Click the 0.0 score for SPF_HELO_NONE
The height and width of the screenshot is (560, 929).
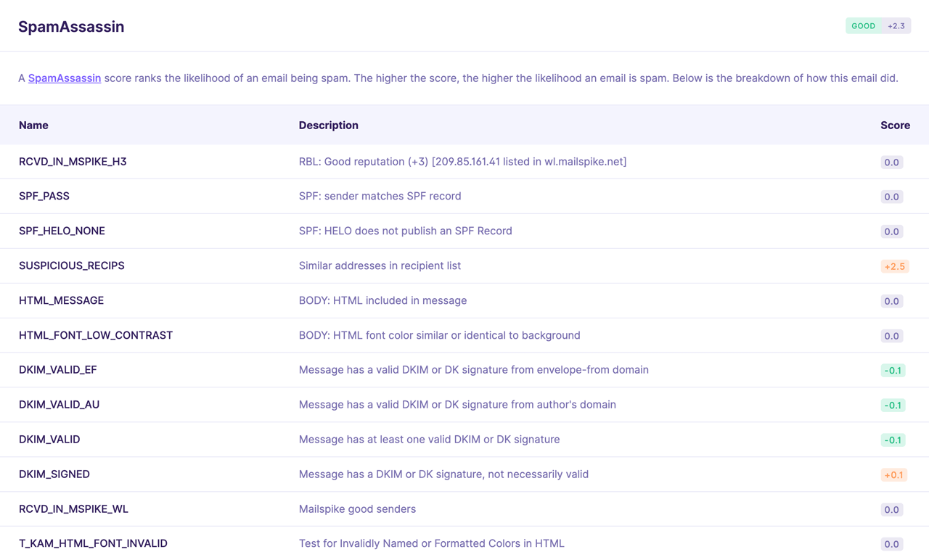pyautogui.click(x=892, y=231)
